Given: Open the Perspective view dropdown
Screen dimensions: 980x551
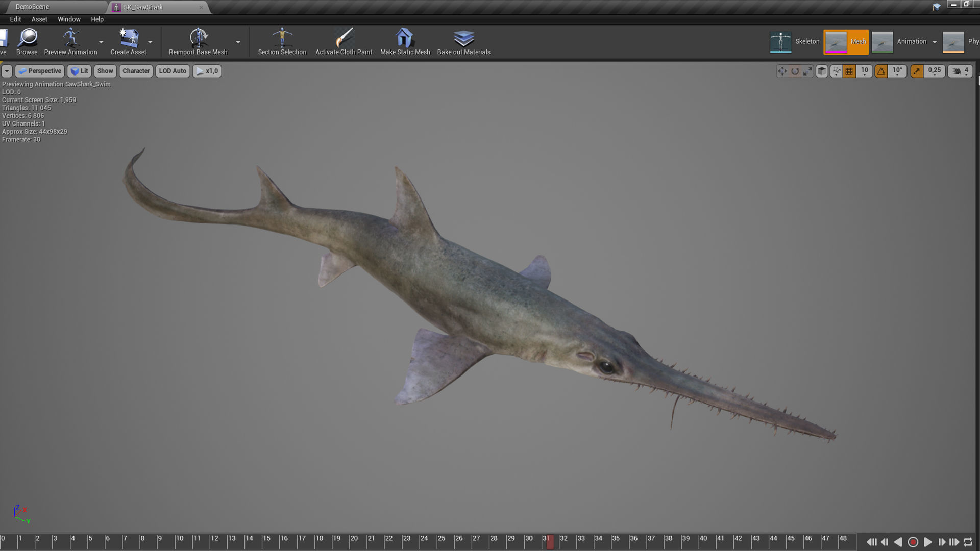Looking at the screenshot, I should point(40,71).
